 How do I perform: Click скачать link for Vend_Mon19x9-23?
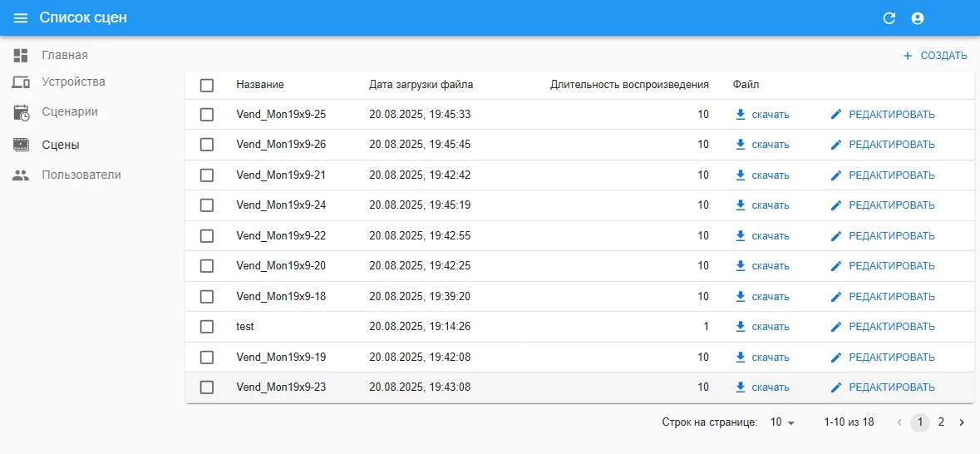coord(770,387)
